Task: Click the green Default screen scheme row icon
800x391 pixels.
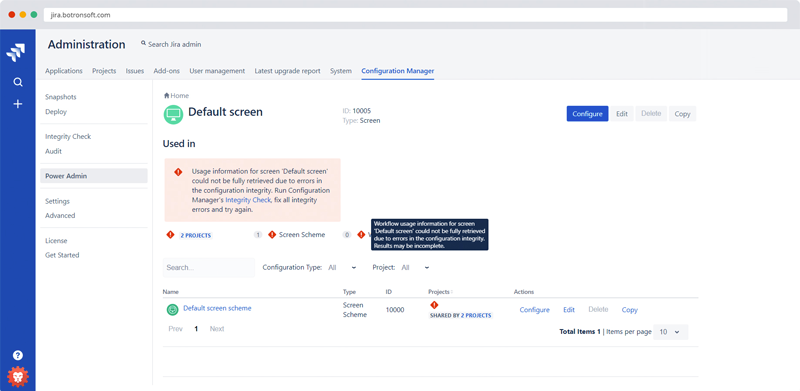Action: pyautogui.click(x=173, y=309)
